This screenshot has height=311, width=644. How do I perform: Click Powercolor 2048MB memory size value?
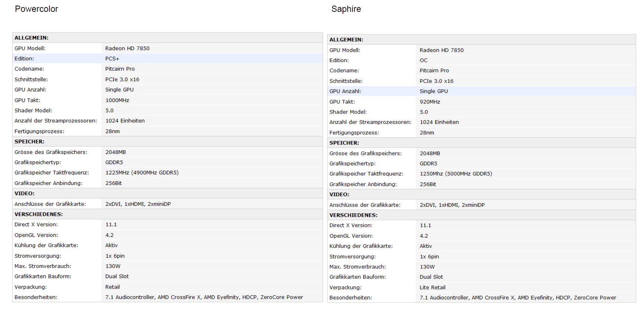coord(115,152)
